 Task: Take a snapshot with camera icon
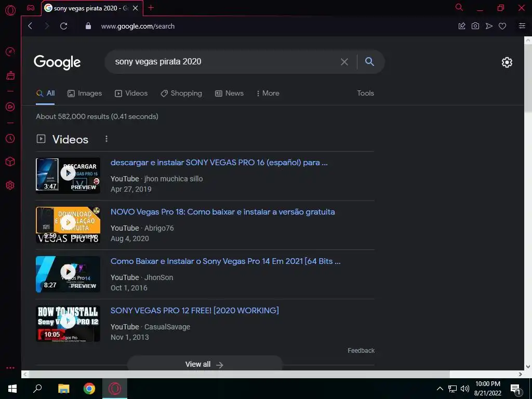click(475, 26)
